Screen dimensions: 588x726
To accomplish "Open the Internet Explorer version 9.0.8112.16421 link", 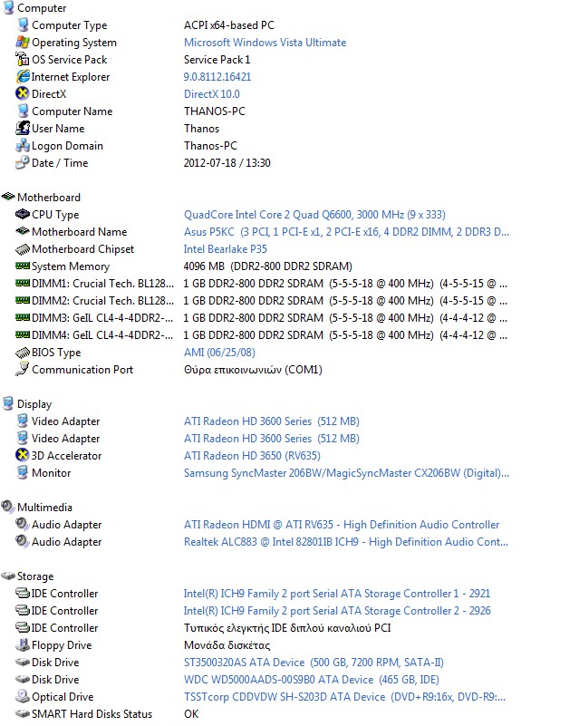I will (x=217, y=76).
